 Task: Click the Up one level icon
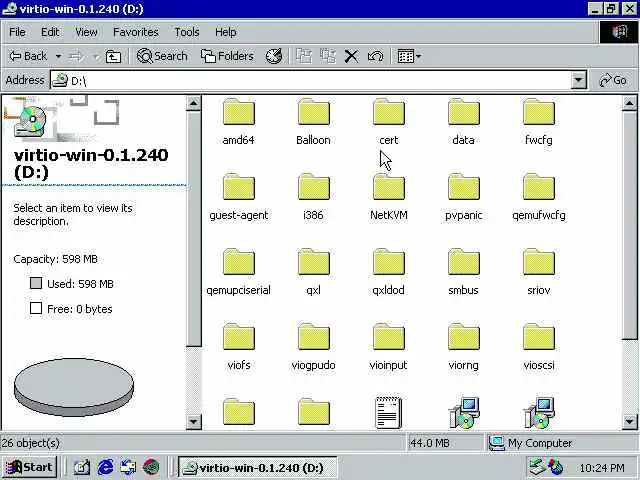tap(113, 56)
